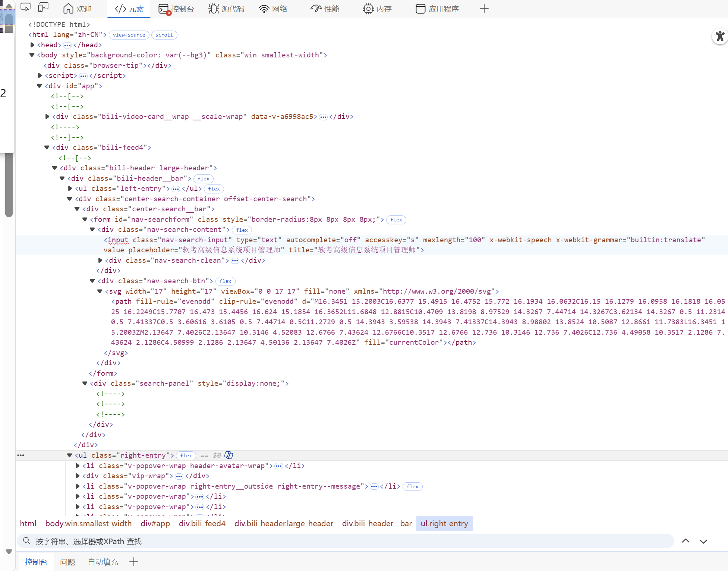Open the Network (网络) panel
This screenshot has height=571, width=728.
tap(273, 9)
